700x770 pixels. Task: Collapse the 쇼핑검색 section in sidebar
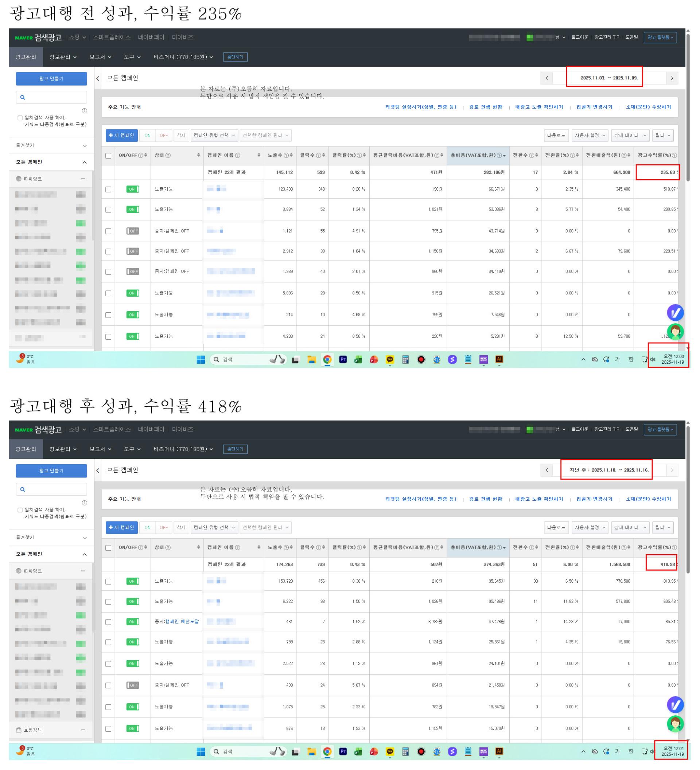(x=83, y=730)
